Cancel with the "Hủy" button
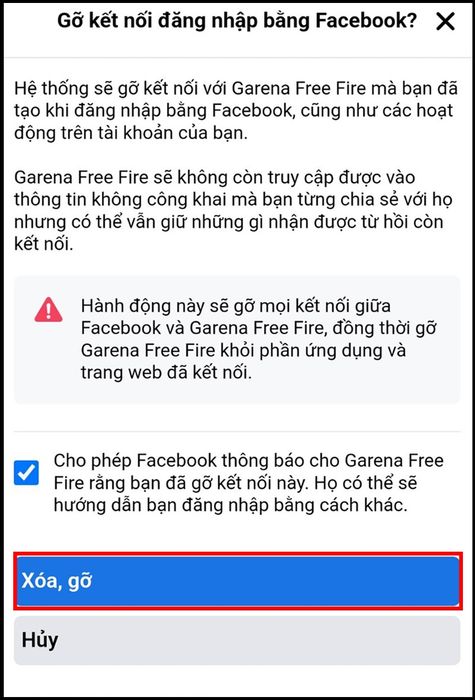475x700 pixels. (237, 641)
